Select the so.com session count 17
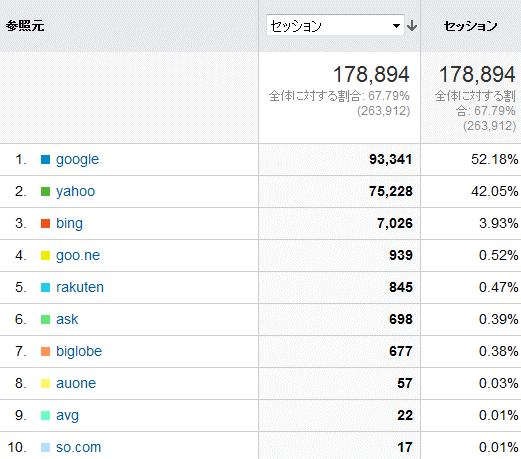 point(405,447)
